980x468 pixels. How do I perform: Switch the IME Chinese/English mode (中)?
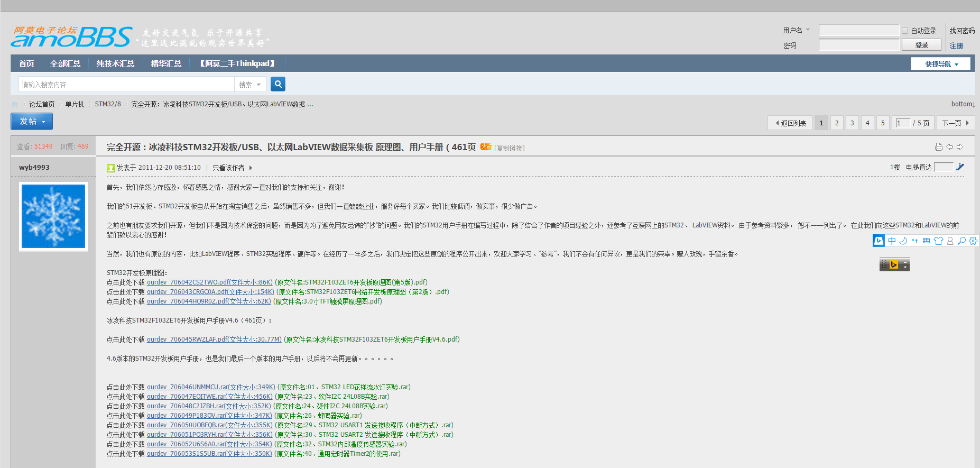click(892, 241)
